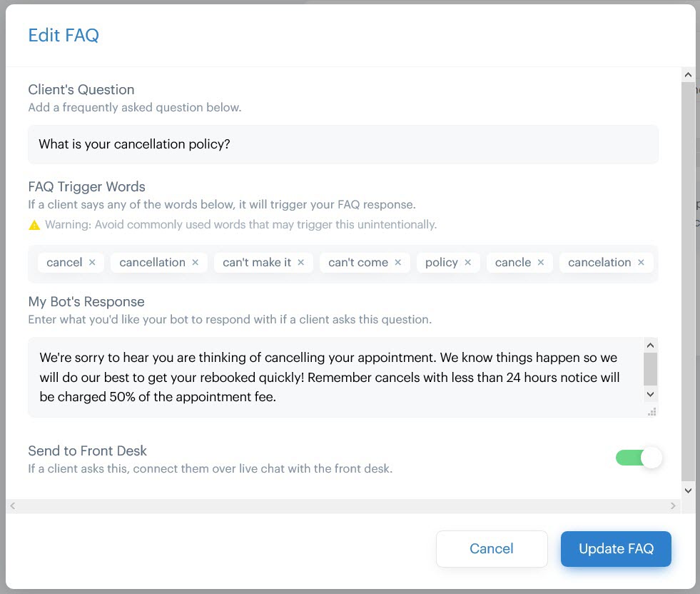Click the Update FAQ button
Screen dimensions: 700x594
615,549
